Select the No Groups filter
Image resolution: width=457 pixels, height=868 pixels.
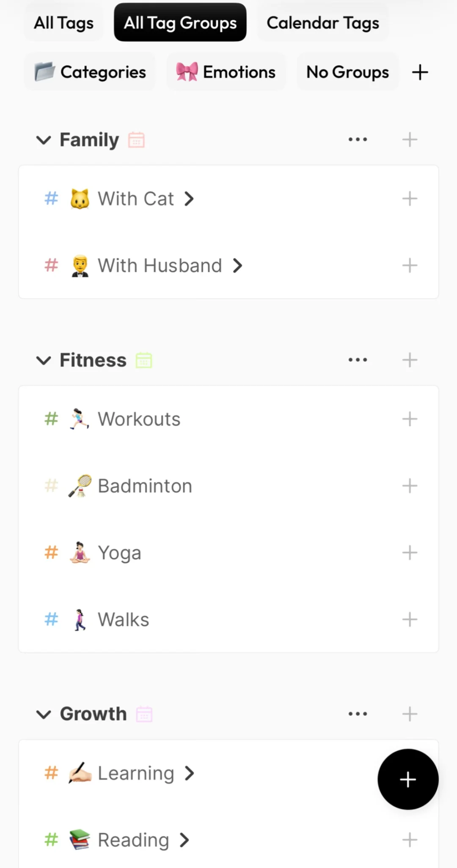(x=347, y=72)
